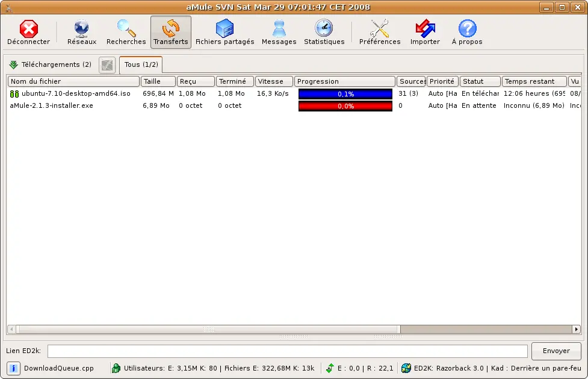This screenshot has height=379, width=588.
Task: Click the 16,3 Ko/s speed cell
Action: point(273,93)
